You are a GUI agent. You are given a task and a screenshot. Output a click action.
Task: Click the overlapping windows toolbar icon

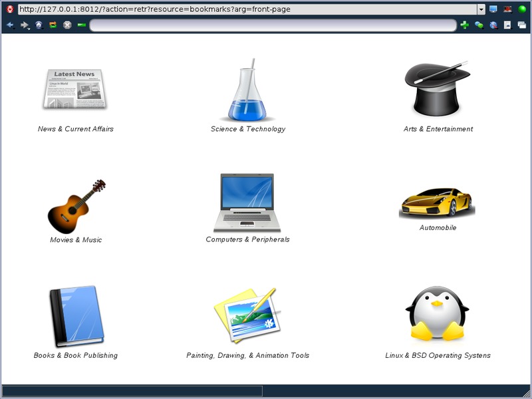pyautogui.click(x=522, y=25)
